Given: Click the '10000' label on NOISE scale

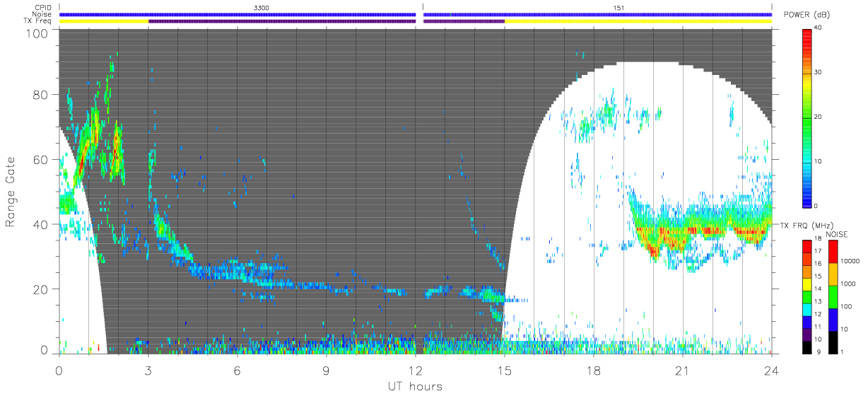Looking at the screenshot, I should [x=851, y=262].
